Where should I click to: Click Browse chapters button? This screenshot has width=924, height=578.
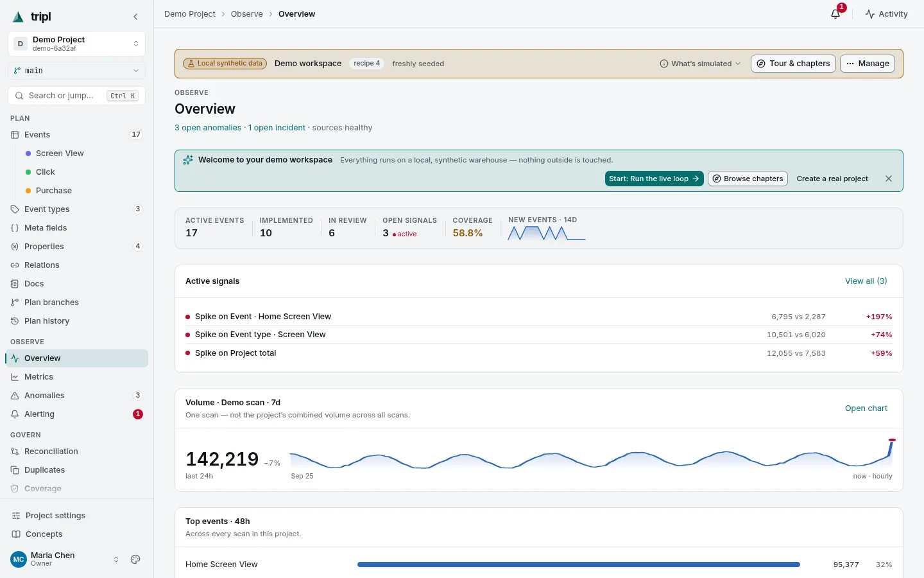[748, 179]
